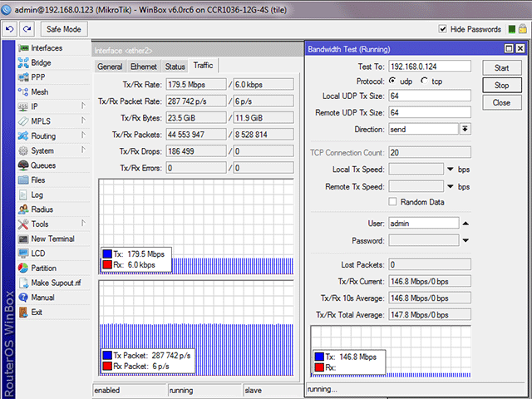Click the User field containing admin
Viewport: 532px width, 399px height.
[x=424, y=224]
